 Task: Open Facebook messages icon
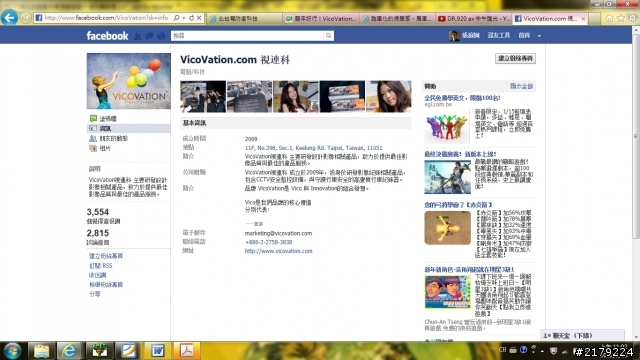(x=149, y=36)
